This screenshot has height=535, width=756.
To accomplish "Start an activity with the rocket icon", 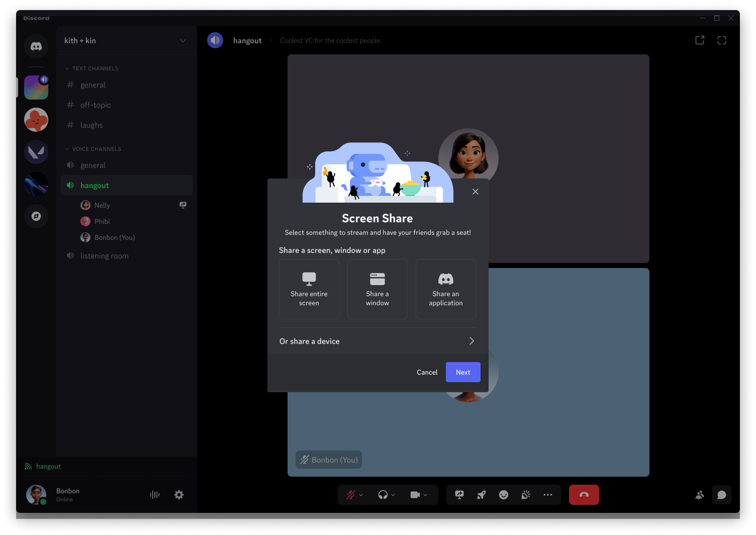I will click(482, 495).
